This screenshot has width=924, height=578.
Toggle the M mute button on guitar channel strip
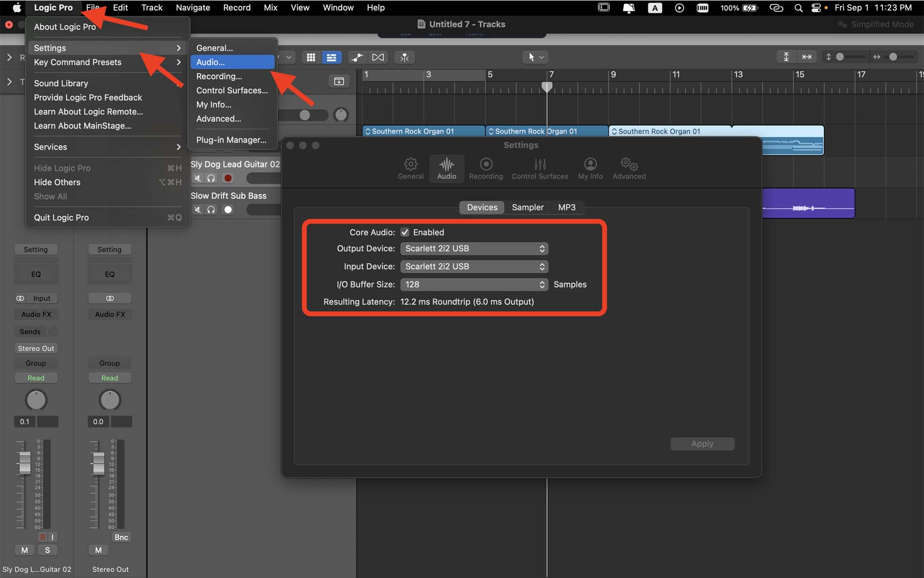point(25,550)
